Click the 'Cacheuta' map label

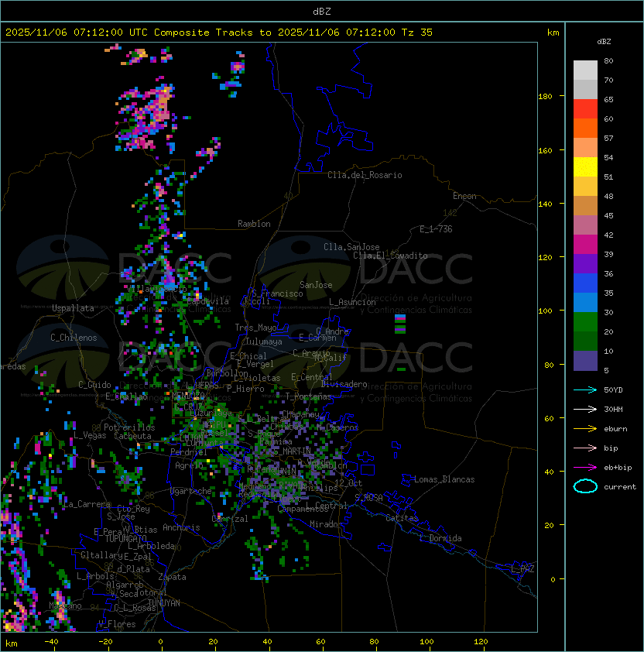click(x=132, y=436)
